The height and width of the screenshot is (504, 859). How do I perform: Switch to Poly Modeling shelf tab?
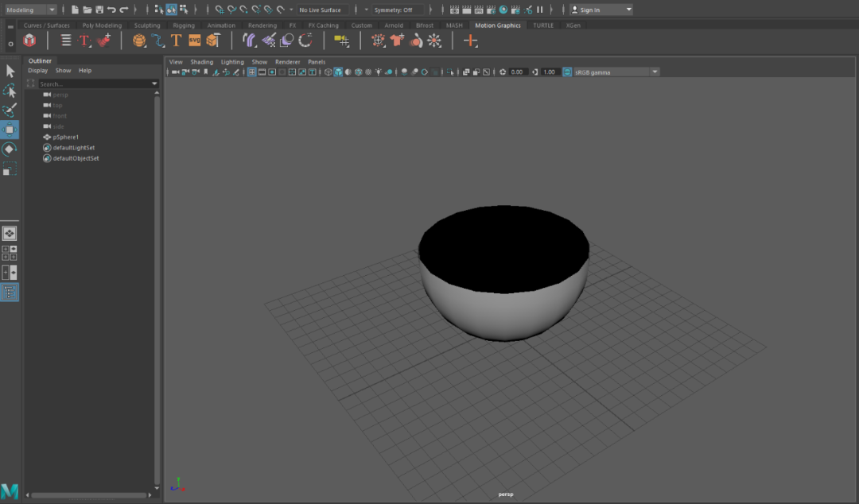click(102, 25)
